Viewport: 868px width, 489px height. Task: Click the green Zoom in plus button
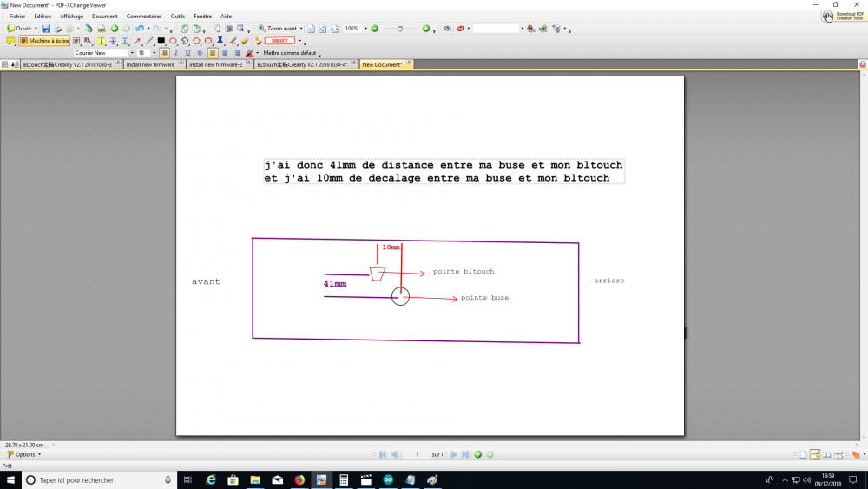(425, 29)
